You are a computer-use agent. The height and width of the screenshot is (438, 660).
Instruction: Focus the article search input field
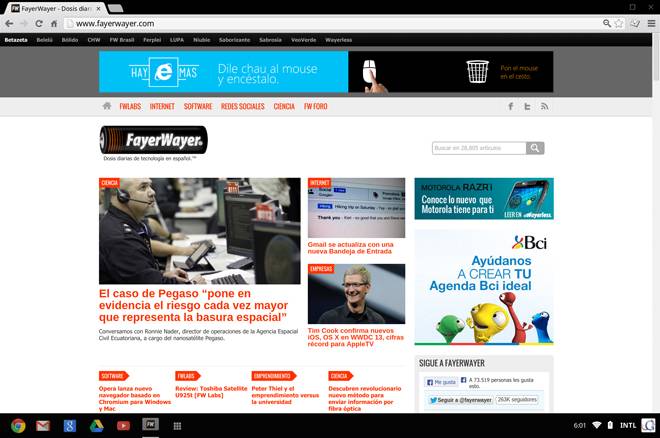(479, 148)
